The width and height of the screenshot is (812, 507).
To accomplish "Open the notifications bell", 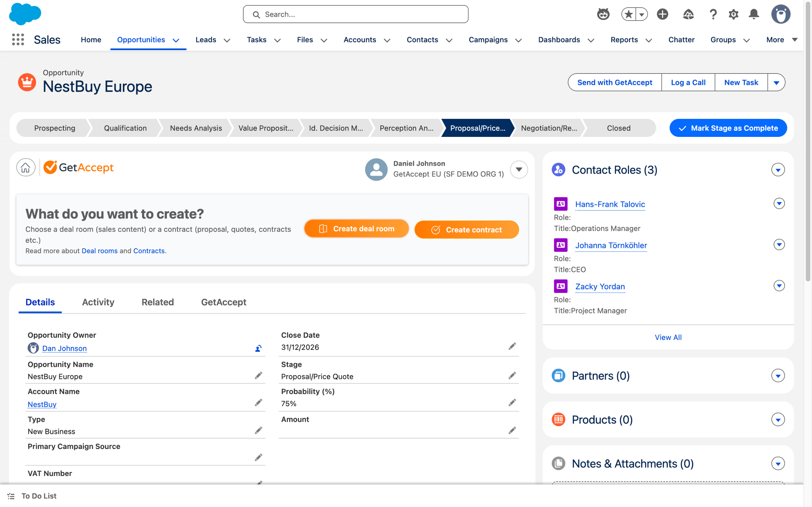I will 754,15.
